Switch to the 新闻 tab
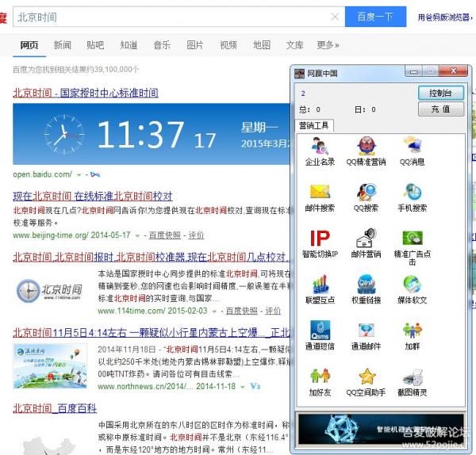476x455 pixels. 62,45
